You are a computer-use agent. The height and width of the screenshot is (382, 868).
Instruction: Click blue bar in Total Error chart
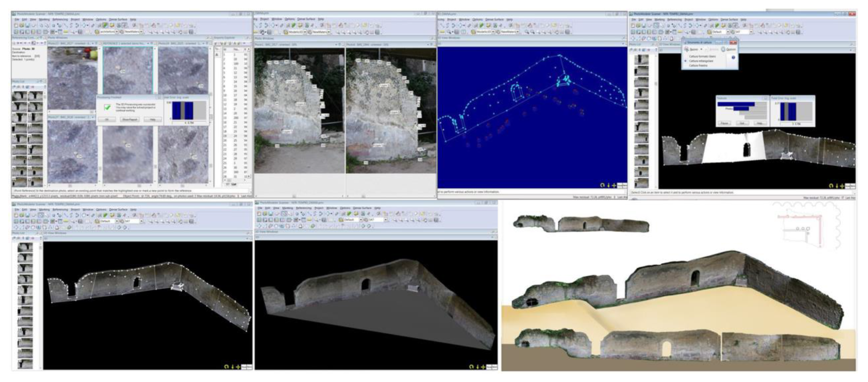pos(792,111)
